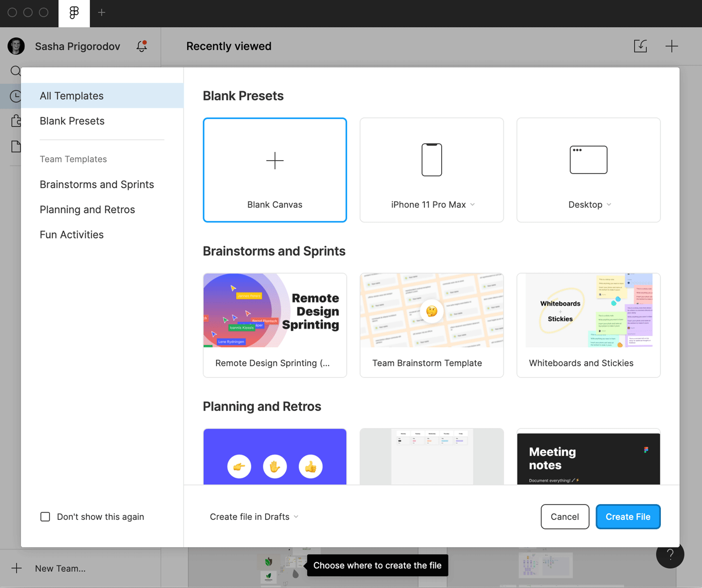The height and width of the screenshot is (588, 702).
Task: Check Don't show this again
Action: click(45, 516)
